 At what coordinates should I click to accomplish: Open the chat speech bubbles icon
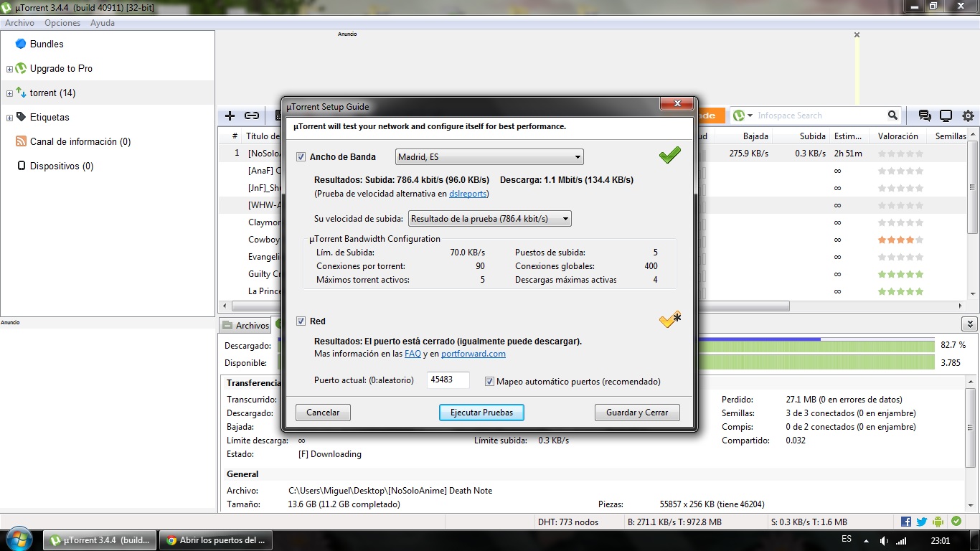(925, 116)
